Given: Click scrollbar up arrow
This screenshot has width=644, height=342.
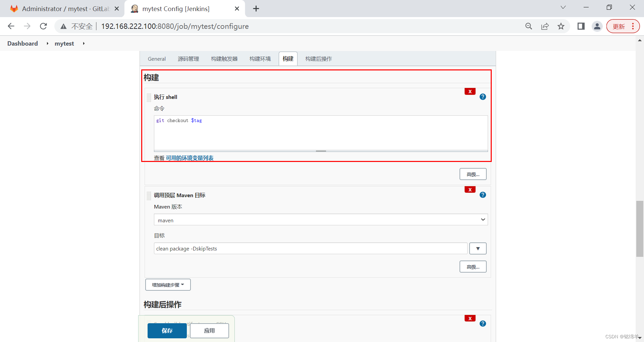Looking at the screenshot, I should tap(640, 40).
